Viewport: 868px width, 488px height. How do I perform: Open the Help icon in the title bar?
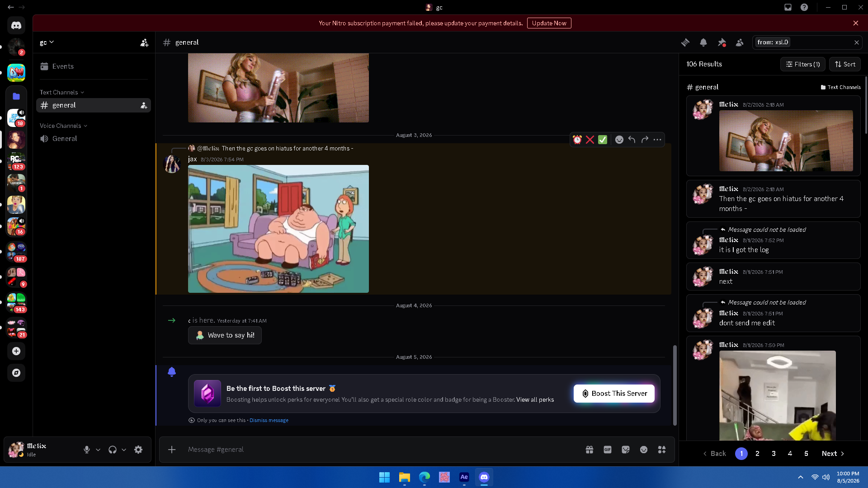pos(804,7)
